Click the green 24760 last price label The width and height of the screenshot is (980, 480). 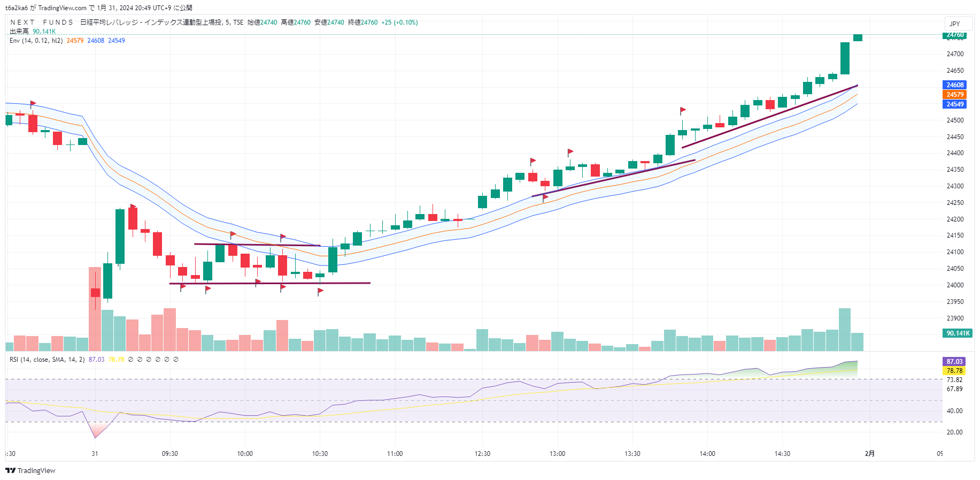pos(954,35)
